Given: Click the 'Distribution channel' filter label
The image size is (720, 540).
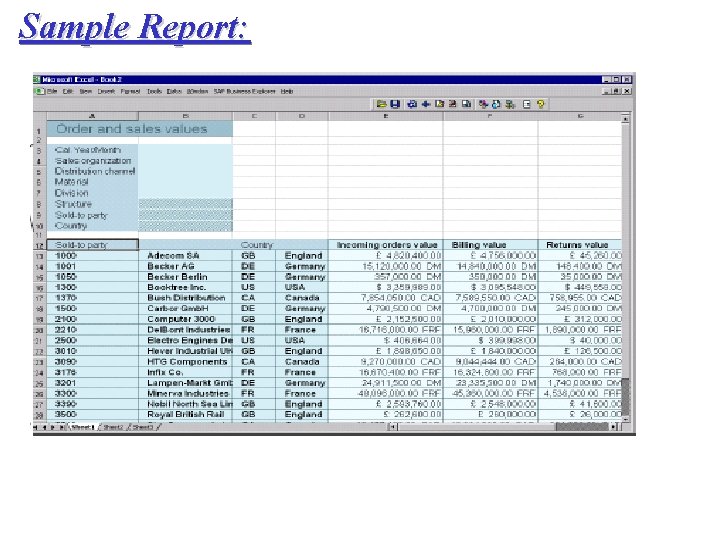Looking at the screenshot, I should pyautogui.click(x=95, y=171).
